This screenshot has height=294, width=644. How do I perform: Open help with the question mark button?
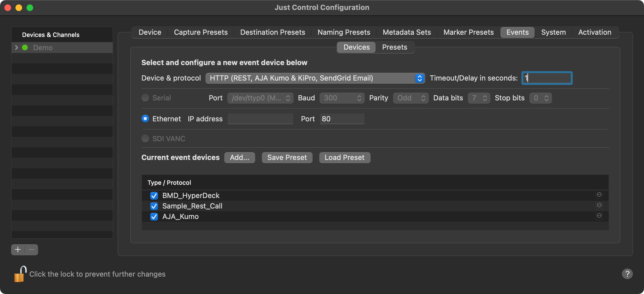click(x=627, y=274)
